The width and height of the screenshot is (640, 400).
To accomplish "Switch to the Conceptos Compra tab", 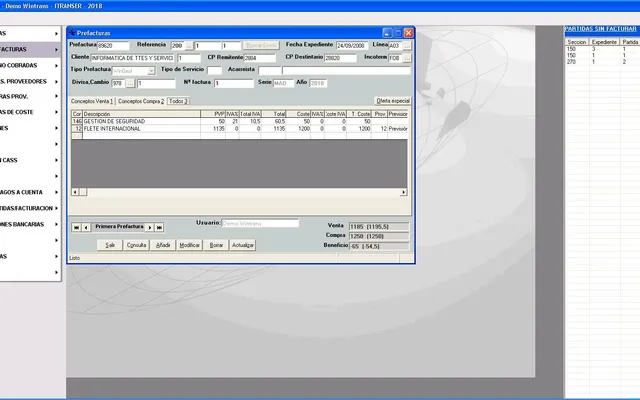I will coord(141,101).
